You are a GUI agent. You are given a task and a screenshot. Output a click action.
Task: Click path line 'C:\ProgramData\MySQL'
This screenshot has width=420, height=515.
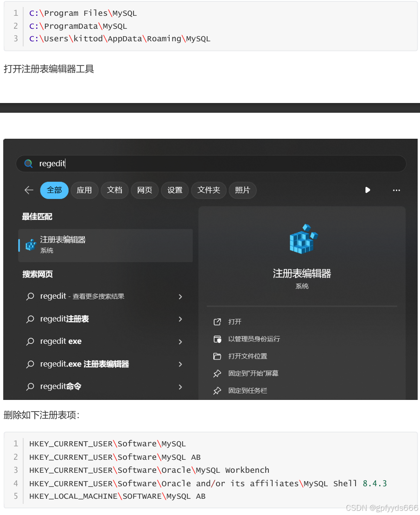(78, 26)
